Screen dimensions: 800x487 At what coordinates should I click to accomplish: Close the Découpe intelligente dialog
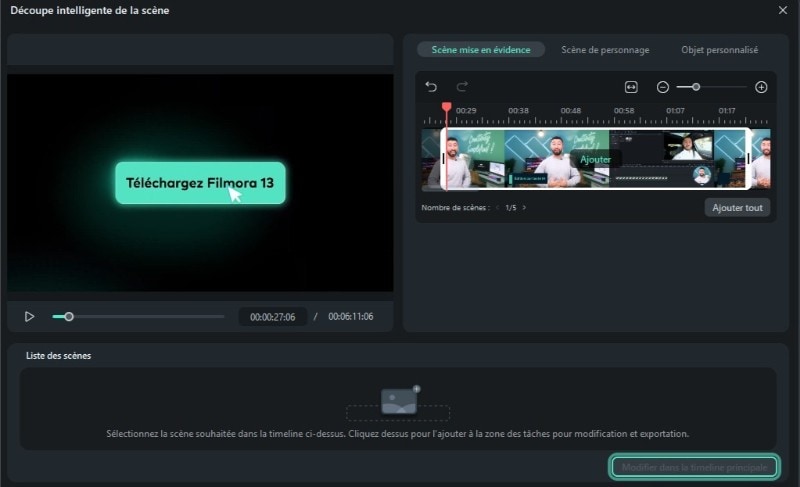(783, 10)
